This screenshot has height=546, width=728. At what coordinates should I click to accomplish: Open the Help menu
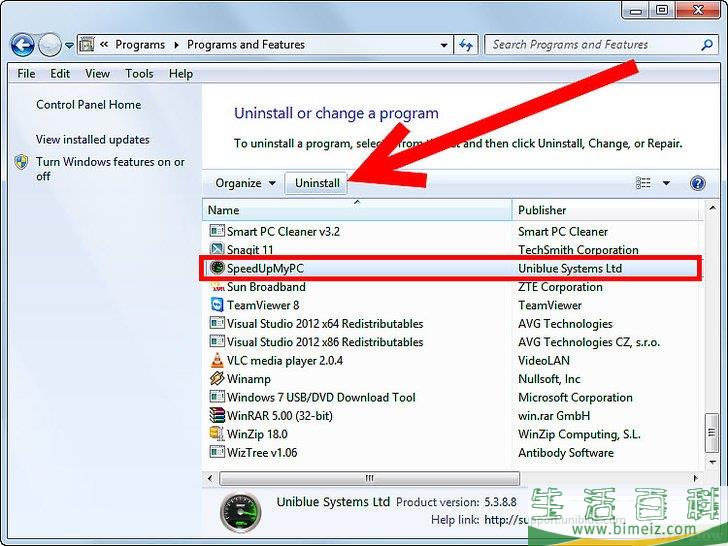(x=181, y=73)
